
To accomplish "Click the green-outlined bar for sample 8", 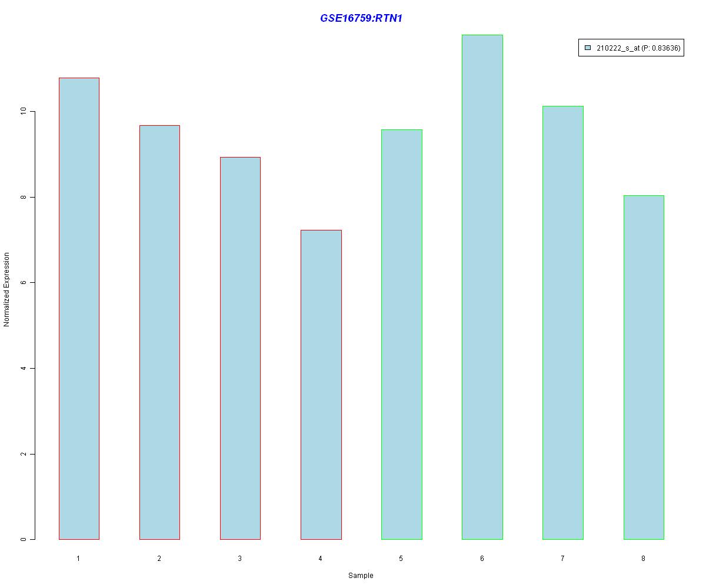I will (644, 367).
